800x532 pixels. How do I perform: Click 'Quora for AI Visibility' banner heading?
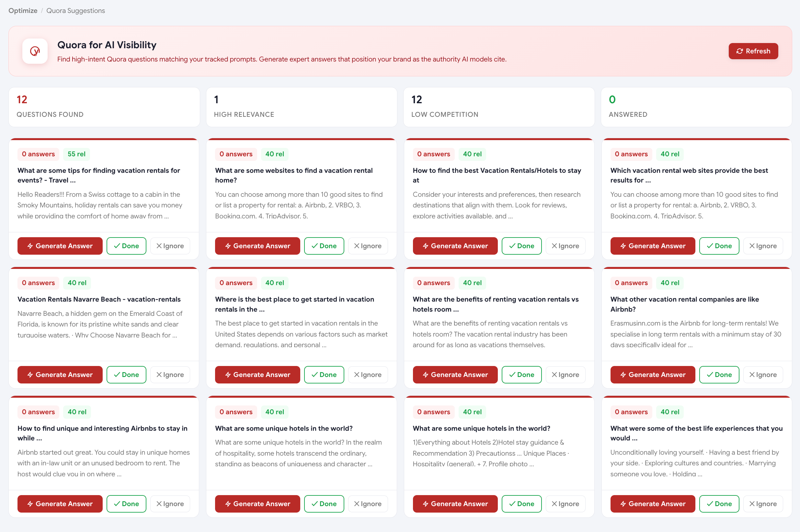pyautogui.click(x=107, y=45)
